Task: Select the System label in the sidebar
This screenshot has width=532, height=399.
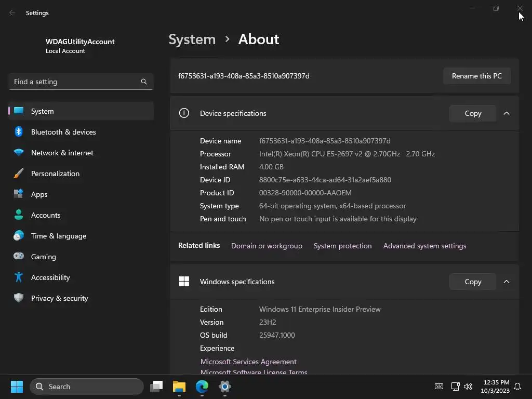Action: tap(43, 111)
